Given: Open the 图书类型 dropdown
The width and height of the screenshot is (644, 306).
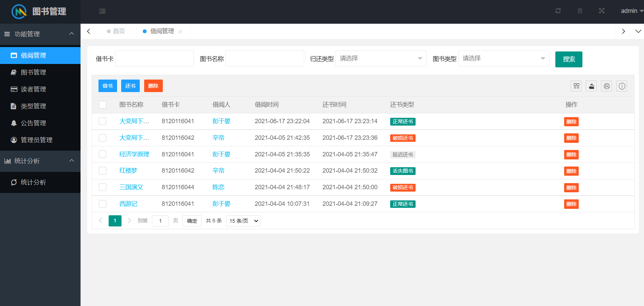Looking at the screenshot, I should (x=504, y=59).
